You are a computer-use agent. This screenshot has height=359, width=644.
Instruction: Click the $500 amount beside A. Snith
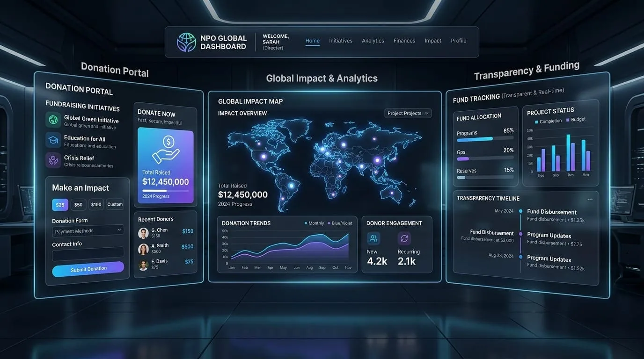point(187,246)
